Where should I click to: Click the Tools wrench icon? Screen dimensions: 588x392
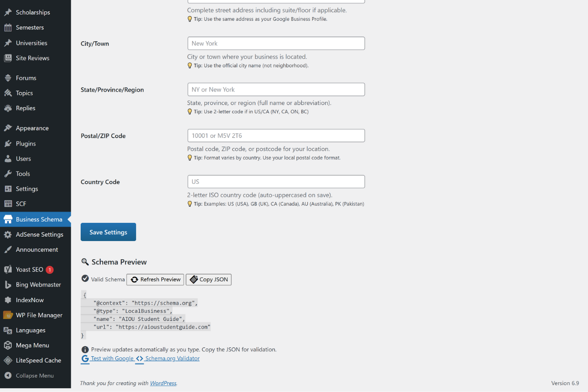click(8, 174)
